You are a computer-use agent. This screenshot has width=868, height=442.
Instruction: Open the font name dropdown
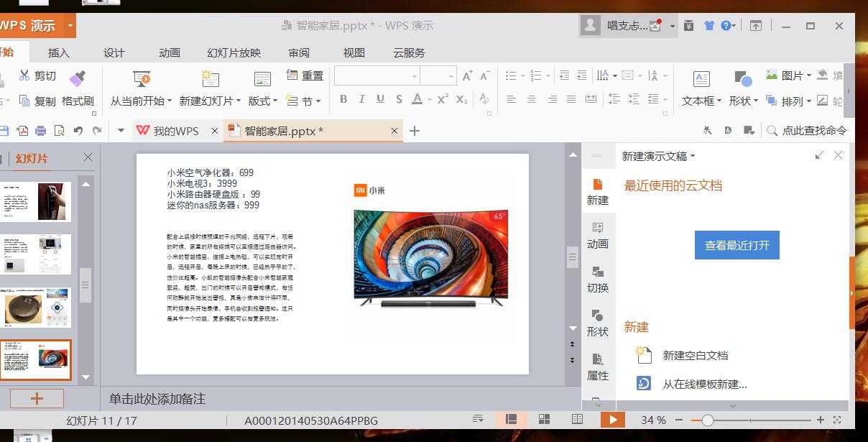(415, 76)
